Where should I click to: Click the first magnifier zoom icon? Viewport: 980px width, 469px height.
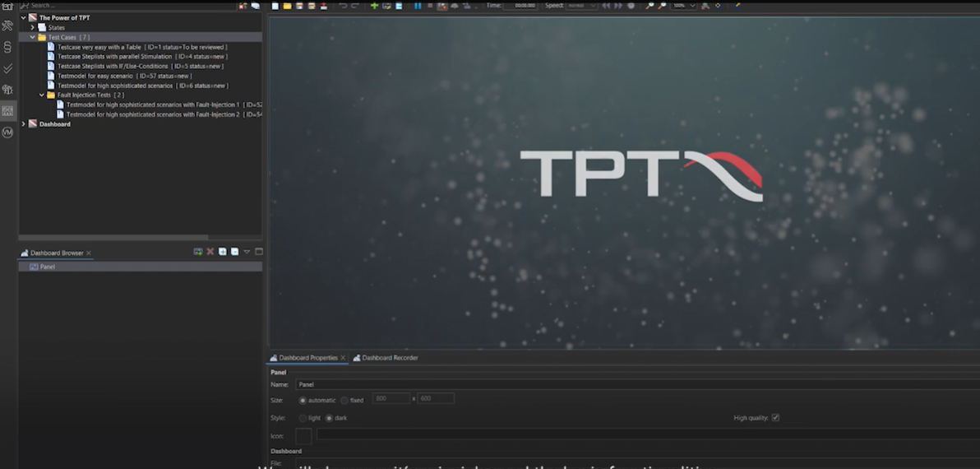point(650,6)
